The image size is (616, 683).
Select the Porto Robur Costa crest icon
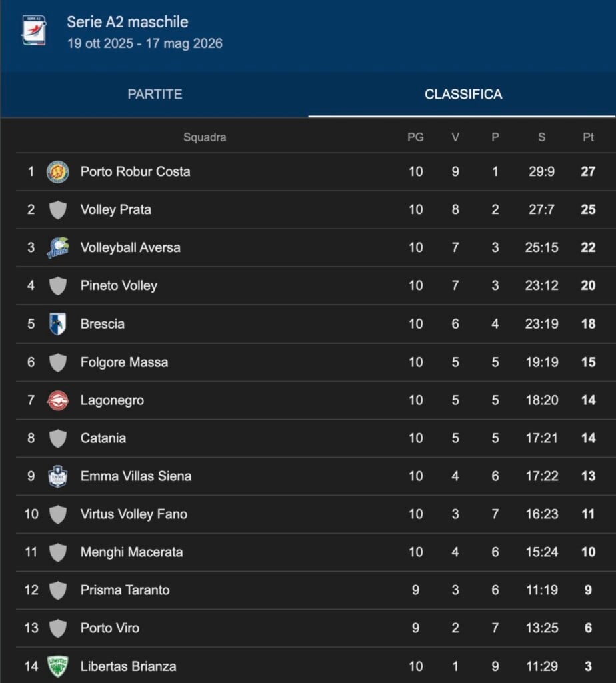57,171
